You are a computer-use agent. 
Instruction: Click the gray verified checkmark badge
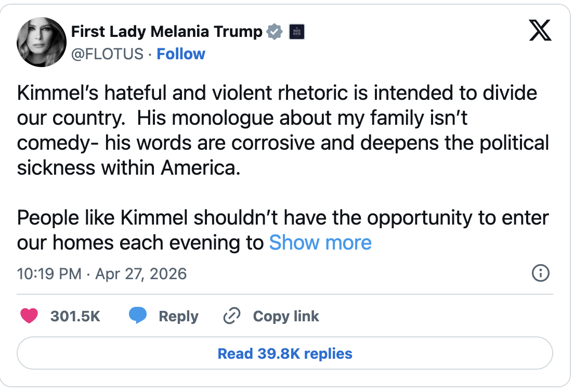[275, 32]
